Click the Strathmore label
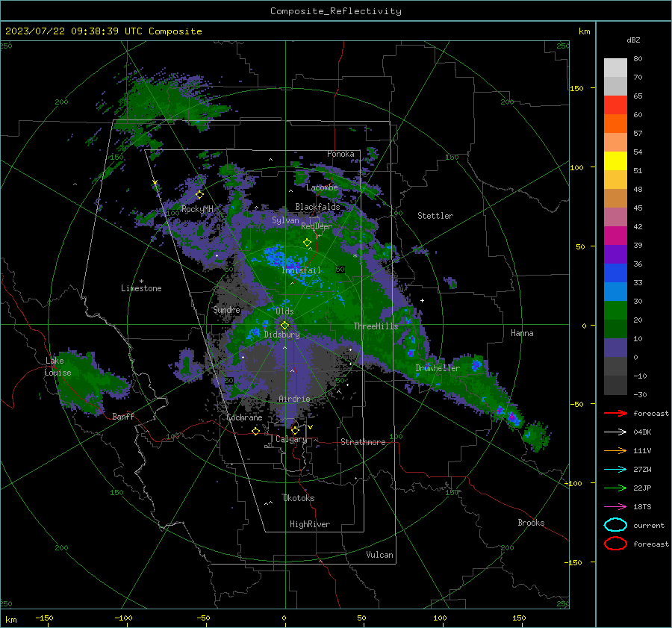672x628 pixels. (x=363, y=442)
